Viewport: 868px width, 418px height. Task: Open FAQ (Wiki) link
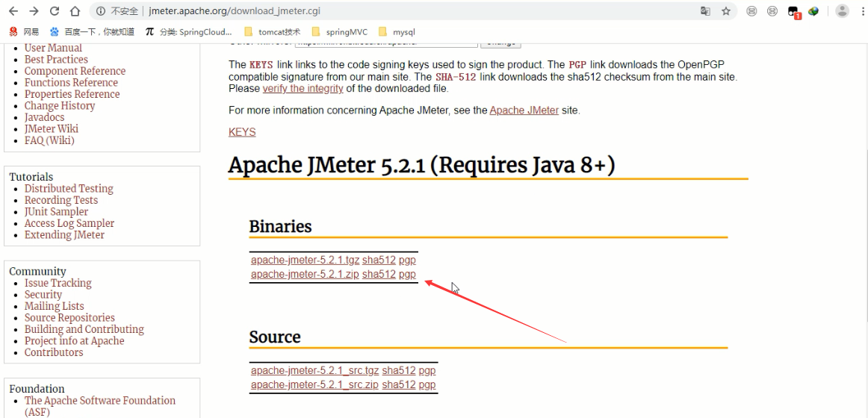(49, 140)
